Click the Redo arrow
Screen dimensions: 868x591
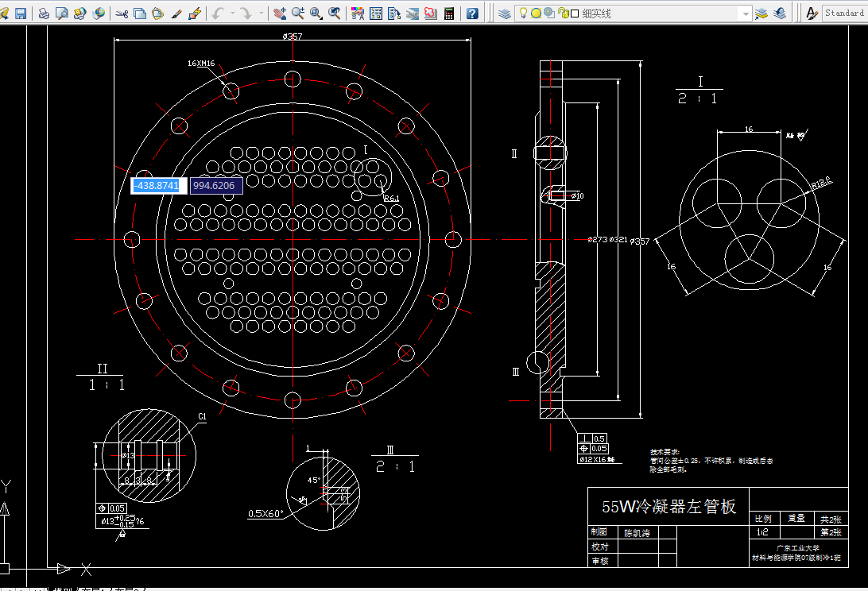tap(246, 14)
